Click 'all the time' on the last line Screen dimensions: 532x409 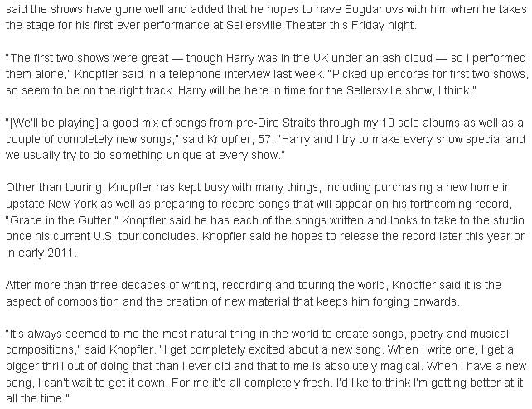35,399
